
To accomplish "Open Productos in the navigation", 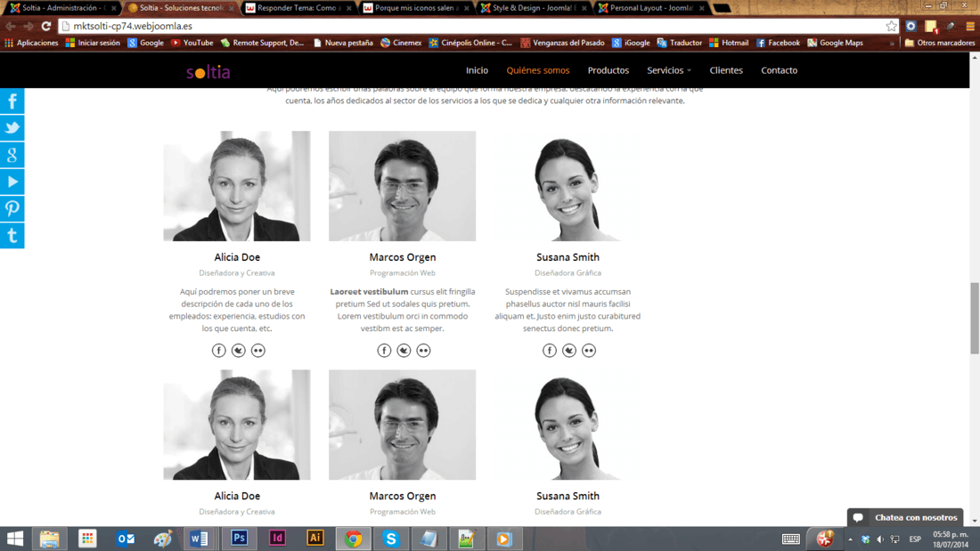I will point(608,70).
